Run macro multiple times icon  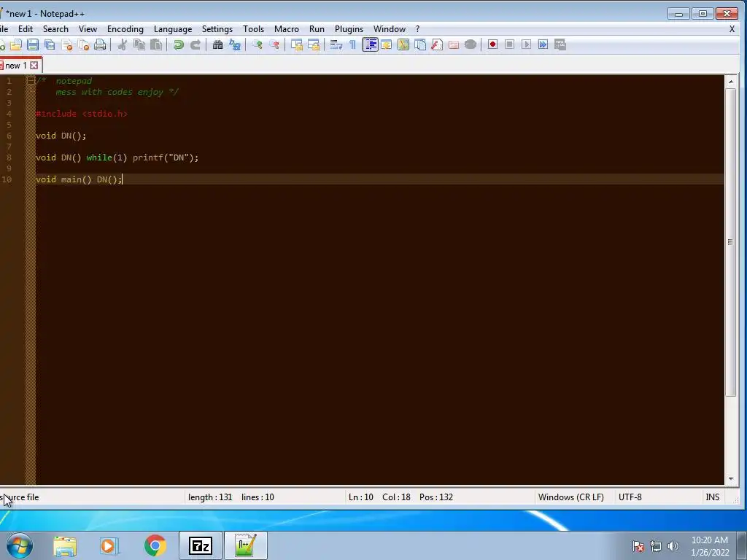pos(543,44)
